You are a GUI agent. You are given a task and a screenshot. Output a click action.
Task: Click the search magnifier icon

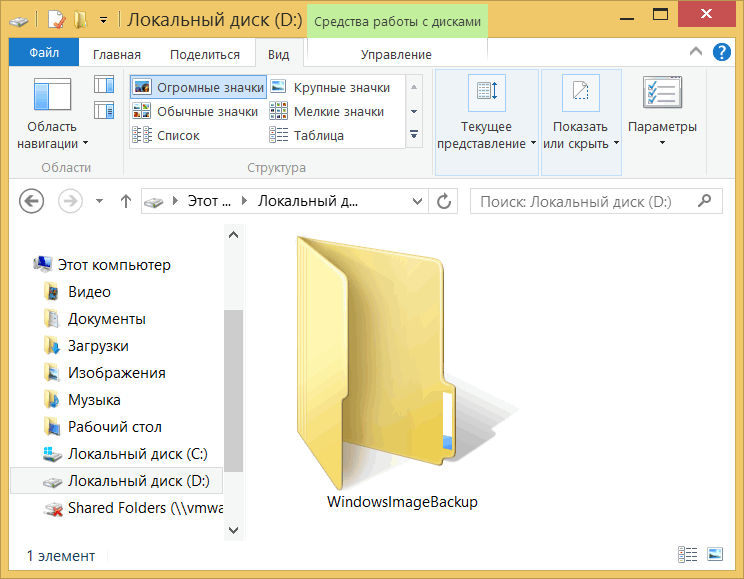tap(705, 201)
